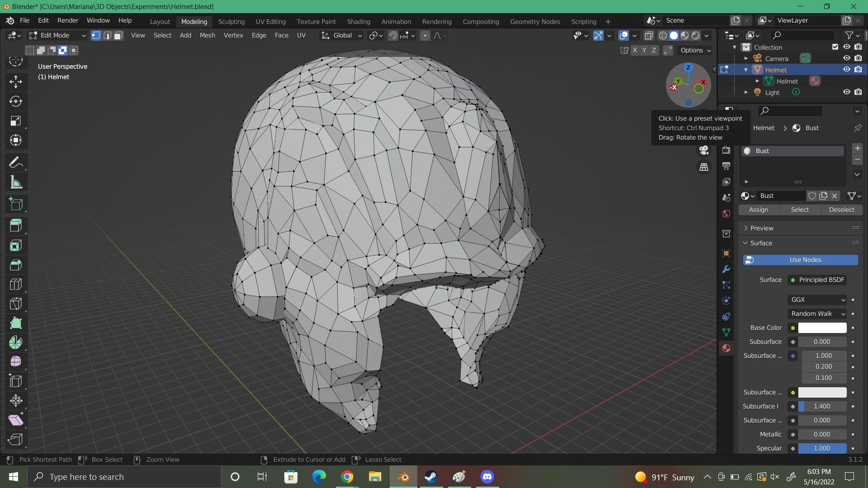Uncheck the Collection exclude checkbox
Image resolution: width=868 pixels, height=488 pixels.
click(x=835, y=47)
